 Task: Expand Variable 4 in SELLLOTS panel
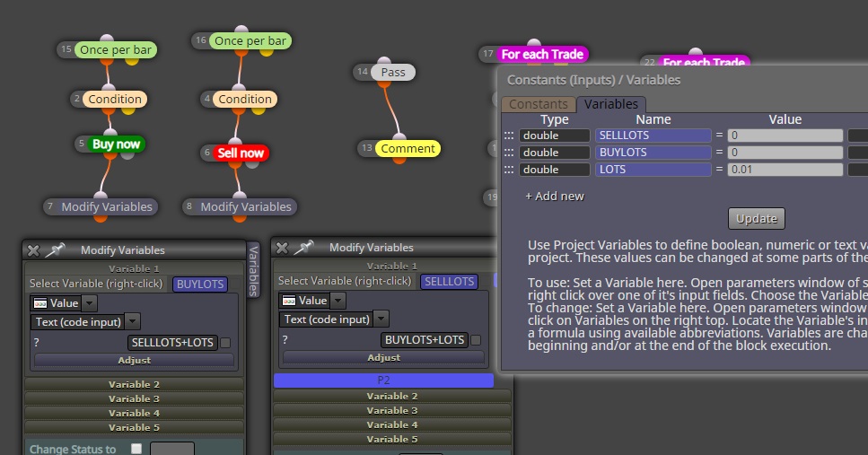[x=392, y=424]
